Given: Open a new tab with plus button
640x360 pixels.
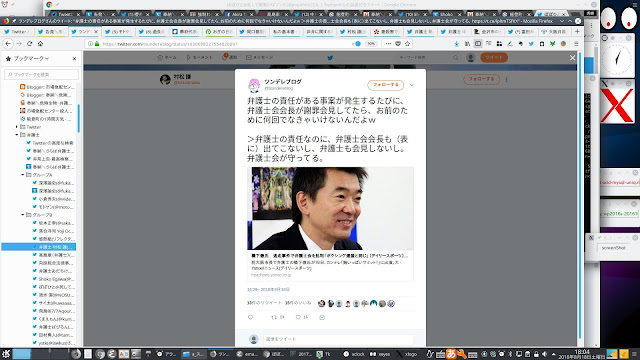Looking at the screenshot, I should (577, 31).
